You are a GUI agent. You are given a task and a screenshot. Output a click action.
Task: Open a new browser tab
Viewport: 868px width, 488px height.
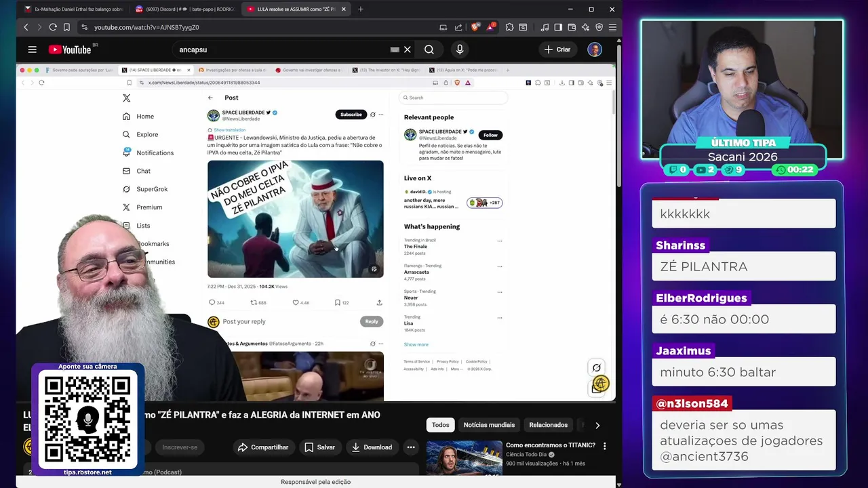360,9
